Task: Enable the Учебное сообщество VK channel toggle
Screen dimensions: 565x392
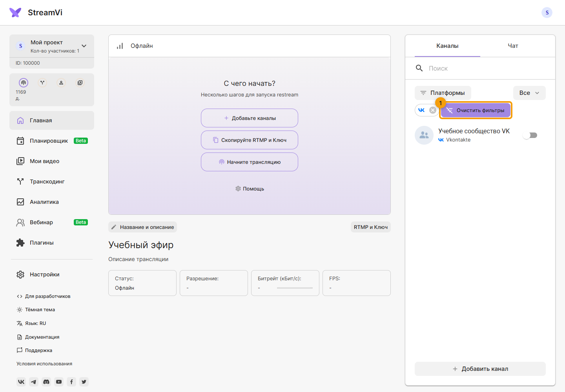Action: pos(530,135)
